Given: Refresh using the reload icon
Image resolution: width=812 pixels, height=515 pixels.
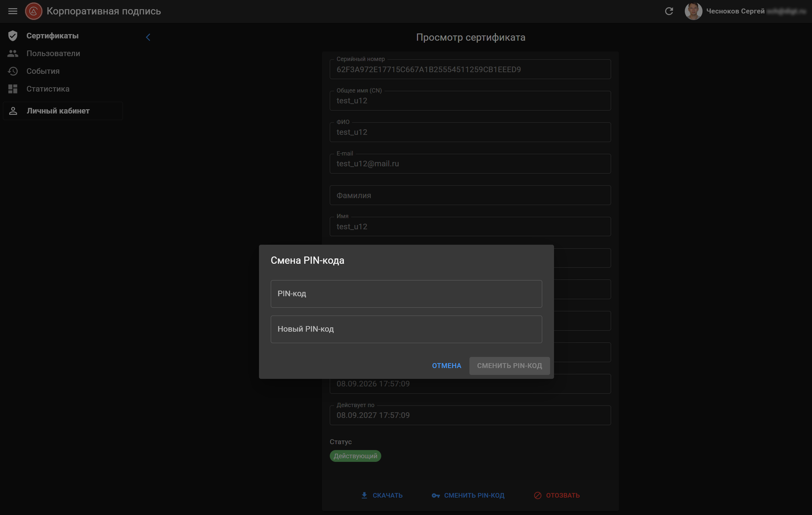Looking at the screenshot, I should click(x=669, y=11).
